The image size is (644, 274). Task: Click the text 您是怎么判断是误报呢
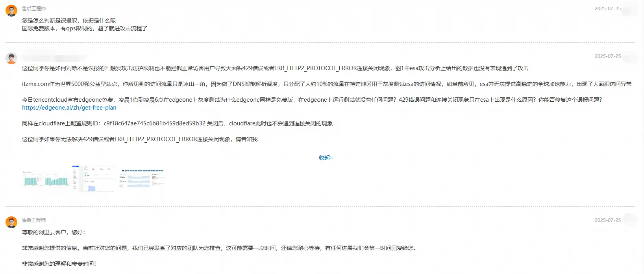coord(50,21)
